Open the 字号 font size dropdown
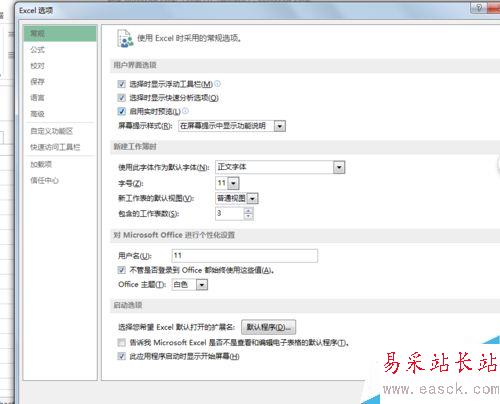The image size is (500, 404). (233, 183)
